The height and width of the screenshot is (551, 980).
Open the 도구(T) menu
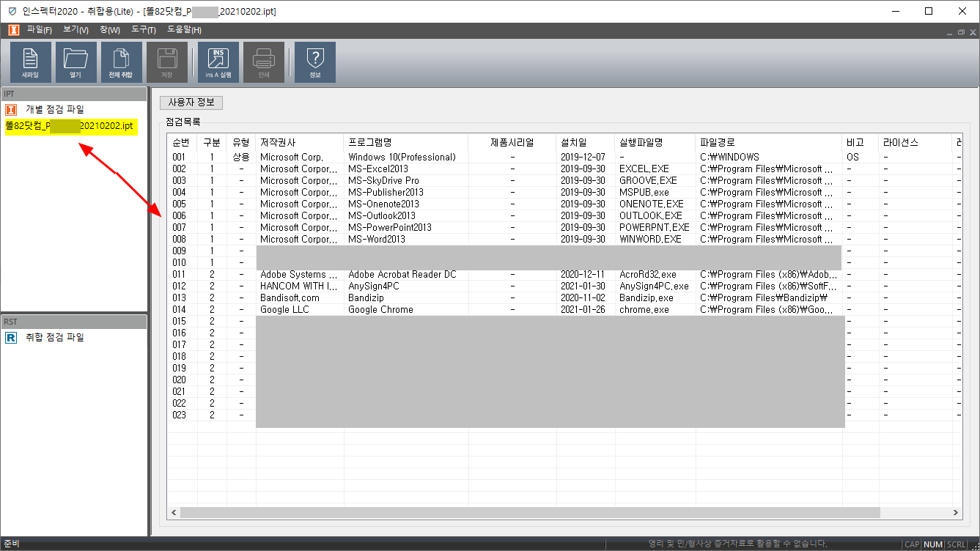click(x=144, y=30)
